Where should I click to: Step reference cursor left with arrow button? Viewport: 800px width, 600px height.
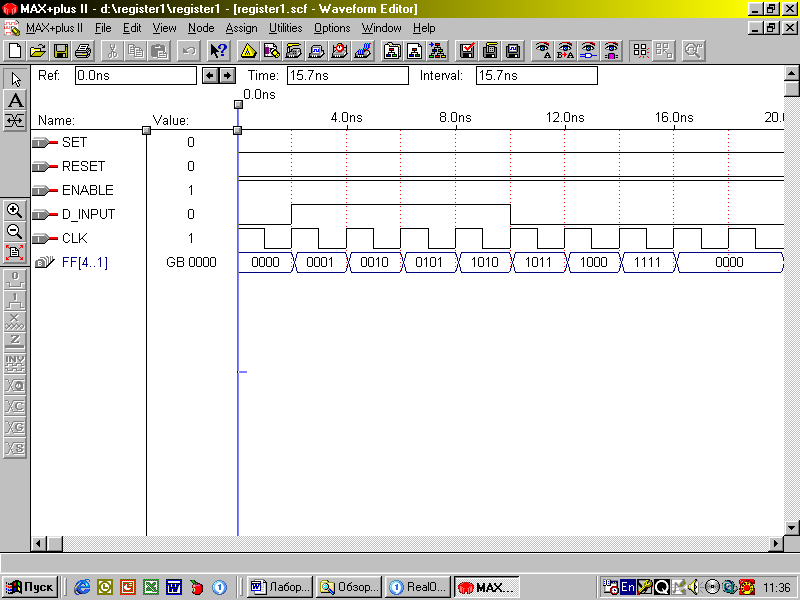pos(210,75)
